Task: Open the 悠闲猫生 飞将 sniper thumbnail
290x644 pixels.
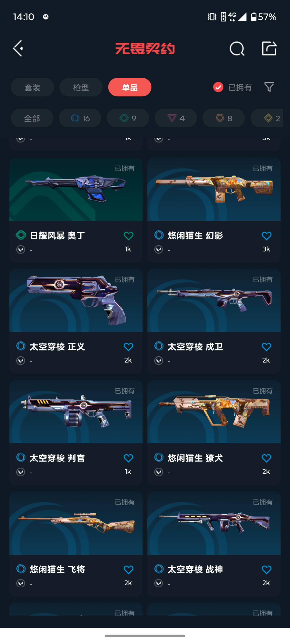Action: coord(76,523)
